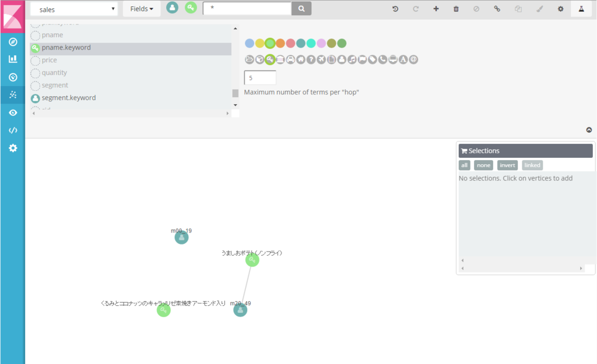The width and height of the screenshot is (597, 364).
Task: Click the redo arrow icon
Action: 416,9
